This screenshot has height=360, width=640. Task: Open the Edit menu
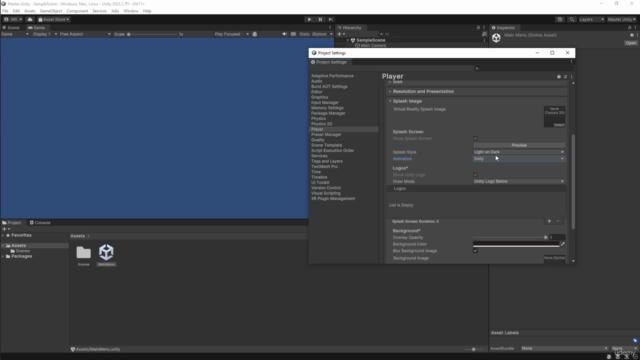click(16, 11)
